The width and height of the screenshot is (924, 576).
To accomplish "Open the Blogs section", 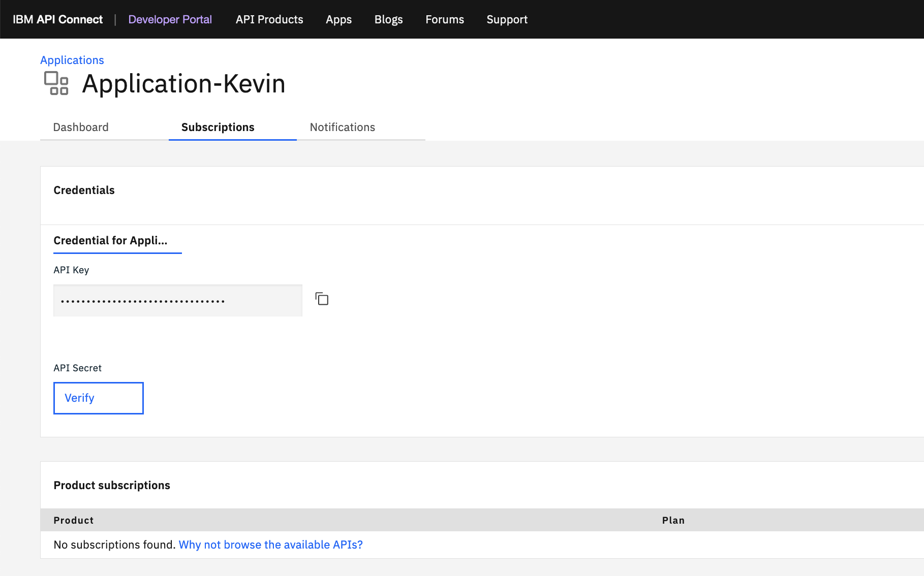I will click(x=388, y=19).
